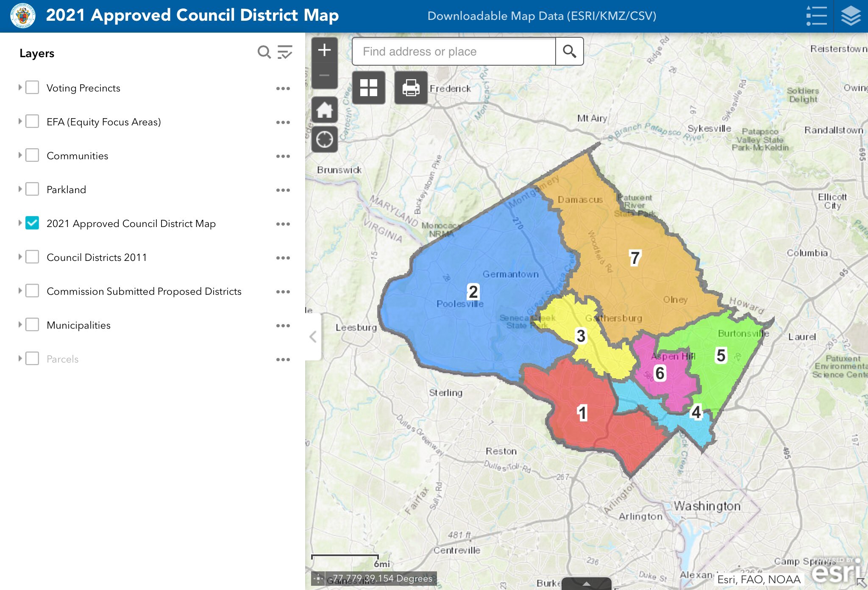Open options menu for EFA (Equity Focus Areas)

click(283, 122)
